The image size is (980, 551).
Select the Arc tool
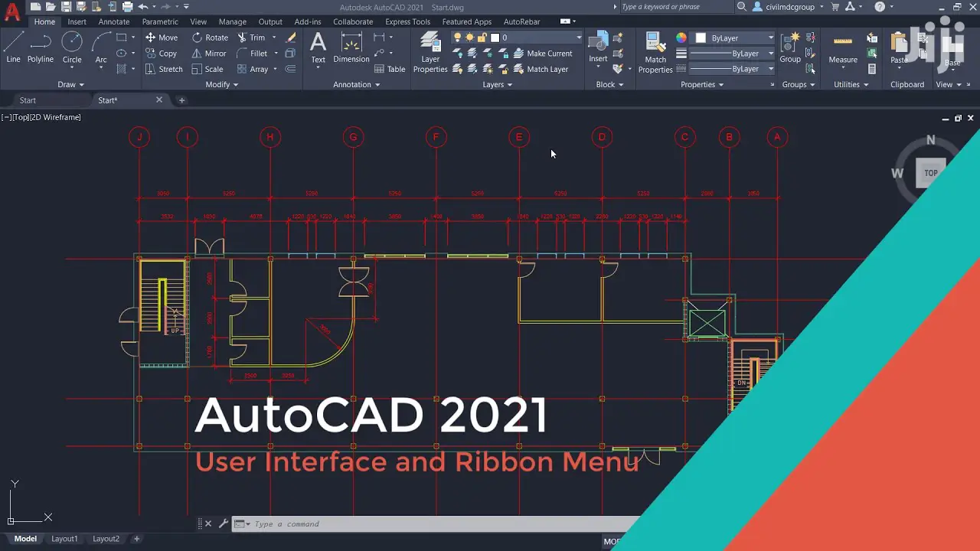(x=101, y=47)
